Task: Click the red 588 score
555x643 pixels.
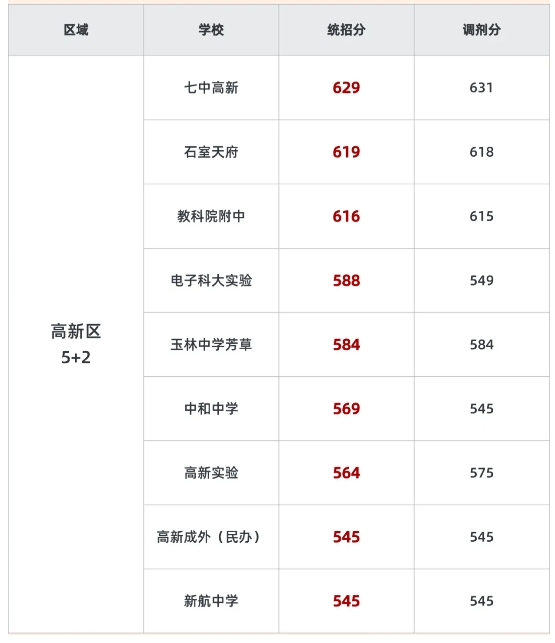Action: coord(346,280)
